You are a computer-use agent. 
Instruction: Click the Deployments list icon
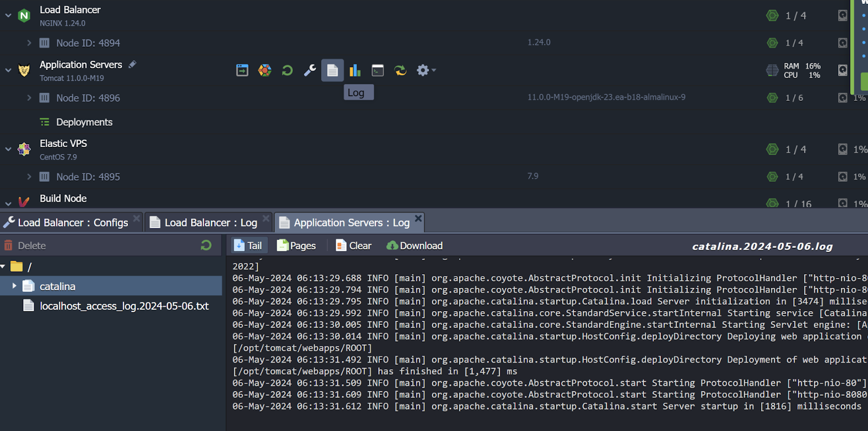click(44, 122)
